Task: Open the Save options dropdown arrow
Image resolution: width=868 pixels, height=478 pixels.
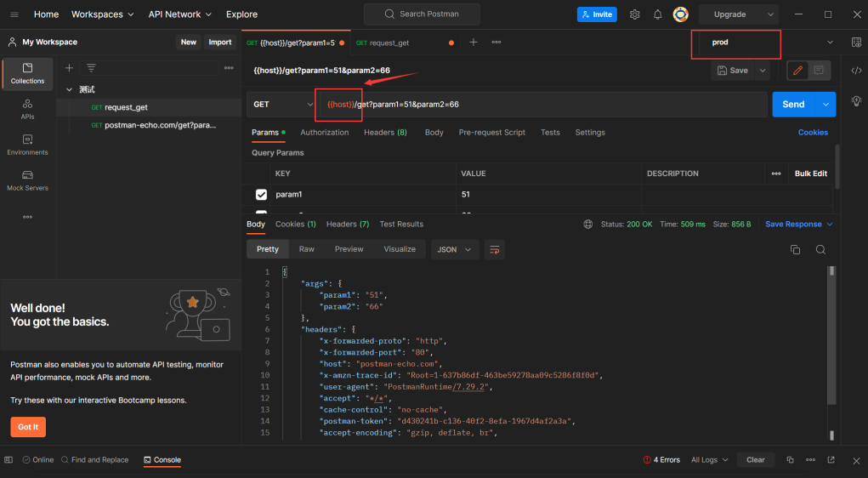Action: tap(763, 71)
